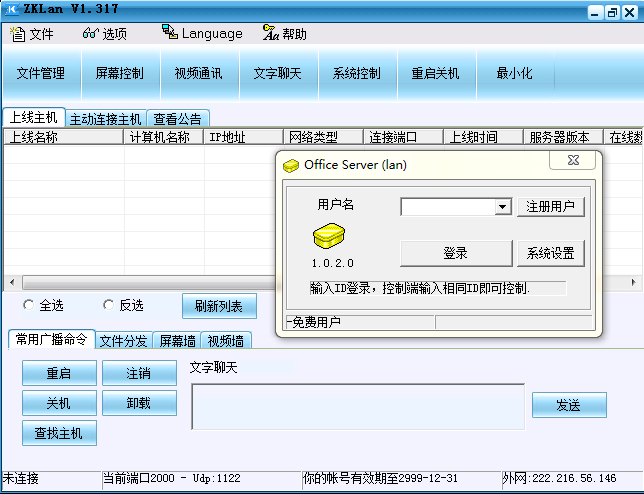Screen dimensions: 644x494
Task: Open the 选项 menu
Action: click(105, 34)
